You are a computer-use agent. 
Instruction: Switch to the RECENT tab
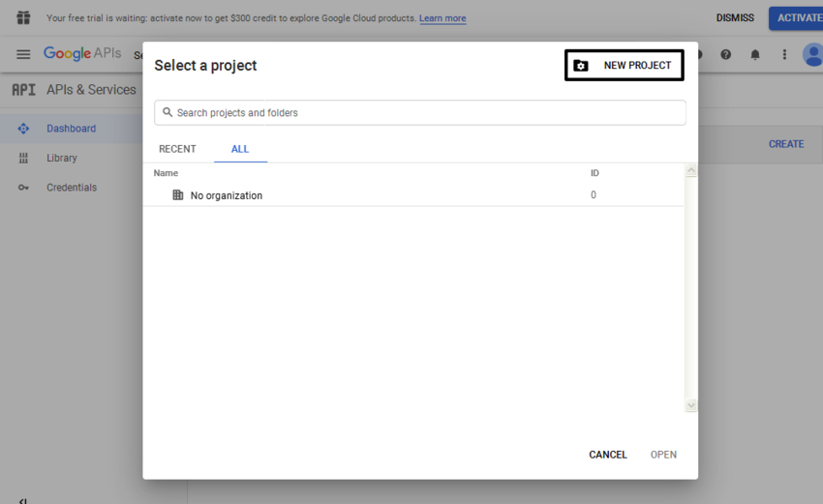click(x=177, y=149)
